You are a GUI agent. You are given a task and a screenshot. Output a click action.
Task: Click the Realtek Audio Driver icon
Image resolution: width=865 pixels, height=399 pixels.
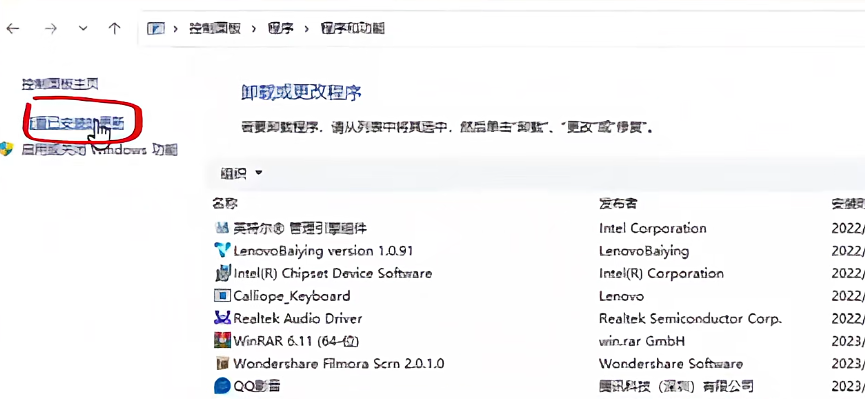tap(222, 318)
